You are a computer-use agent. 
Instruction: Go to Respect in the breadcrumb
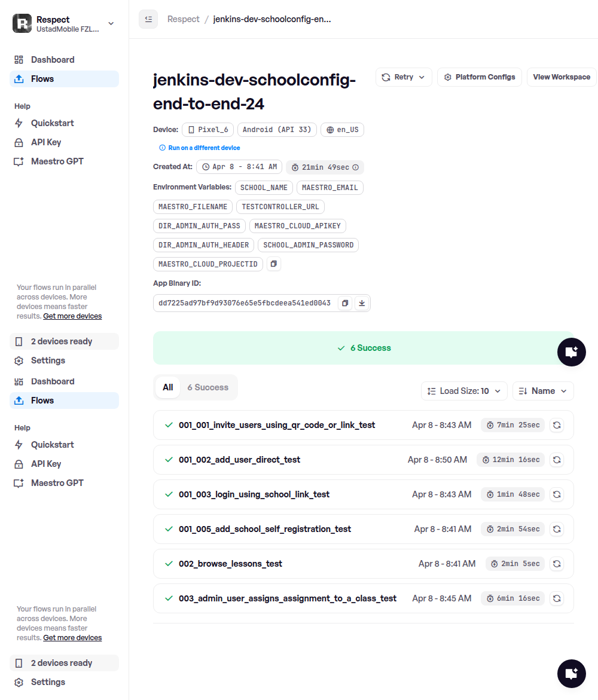pos(184,19)
